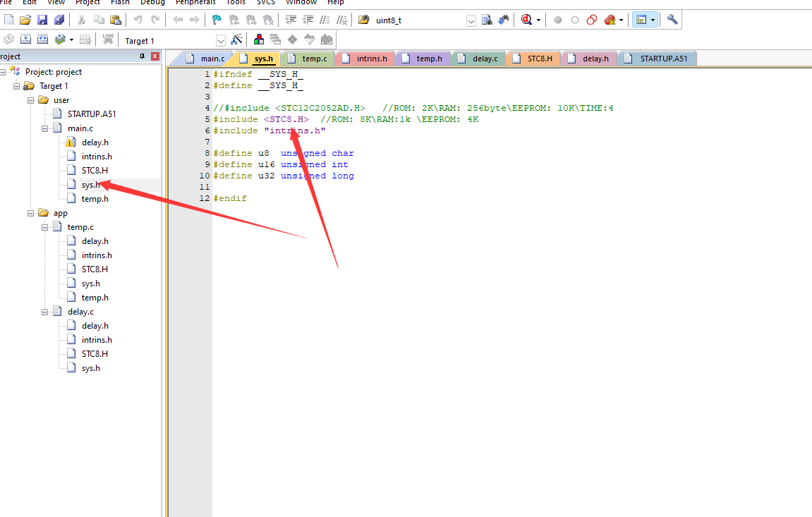Open a file with the folder icon

point(25,20)
